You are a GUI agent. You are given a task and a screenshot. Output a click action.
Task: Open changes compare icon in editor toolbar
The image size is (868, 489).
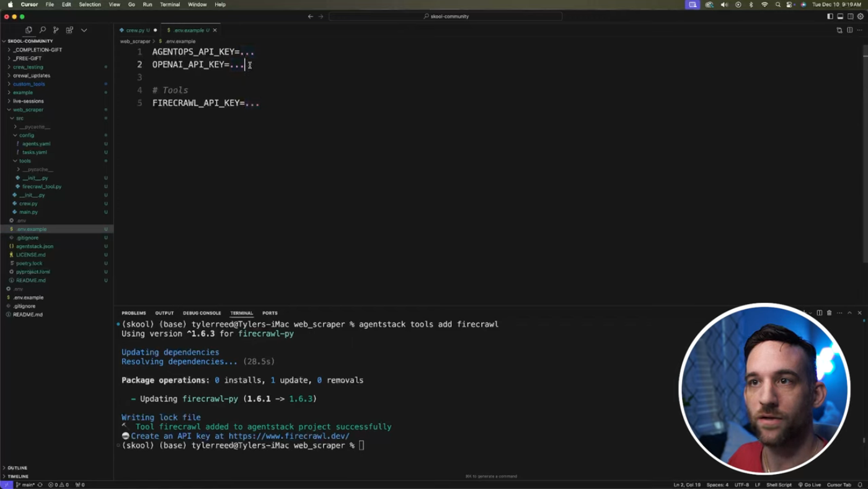[x=839, y=30]
